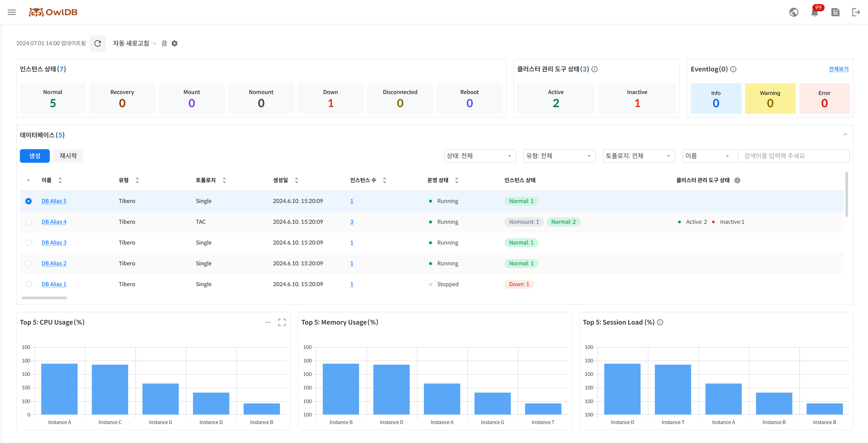Select the DB Alias 1 radio button
The height and width of the screenshot is (443, 868).
coord(29,284)
